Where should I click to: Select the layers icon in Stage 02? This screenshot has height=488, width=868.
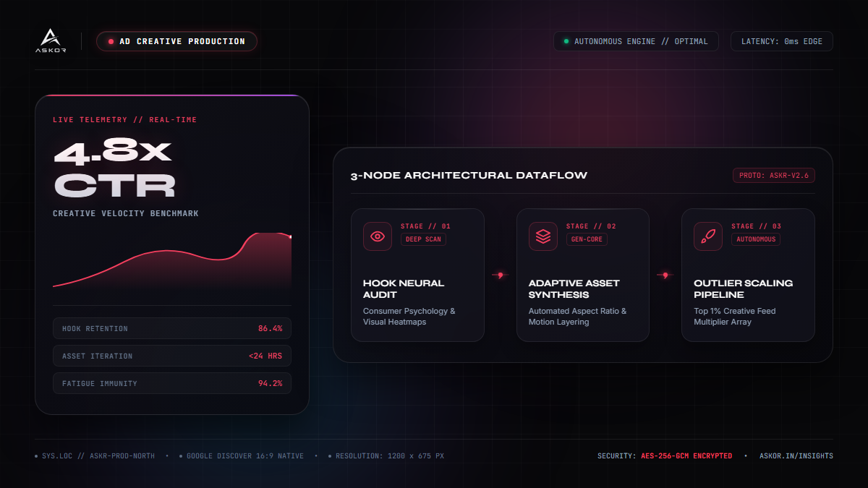543,236
